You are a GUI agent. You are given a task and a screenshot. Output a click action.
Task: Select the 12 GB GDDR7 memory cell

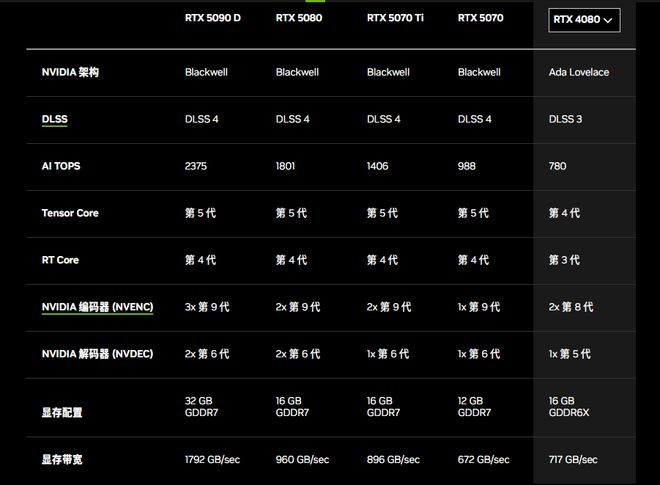[474, 406]
